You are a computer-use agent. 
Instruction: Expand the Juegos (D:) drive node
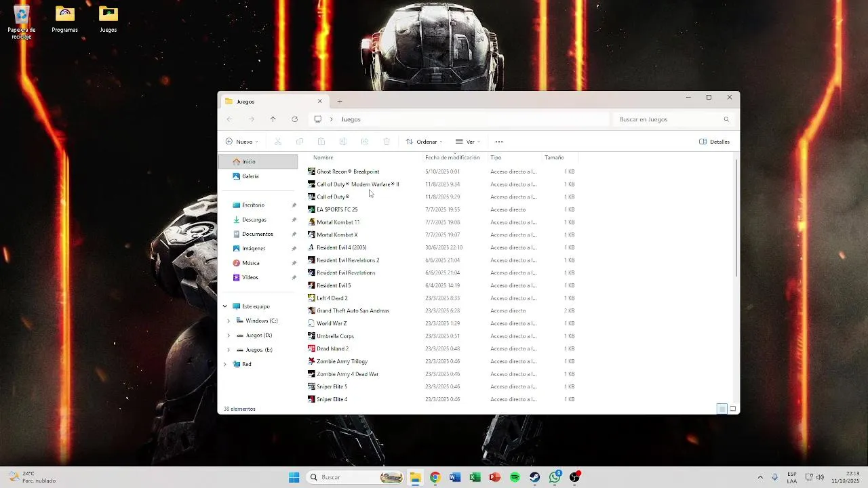(229, 335)
